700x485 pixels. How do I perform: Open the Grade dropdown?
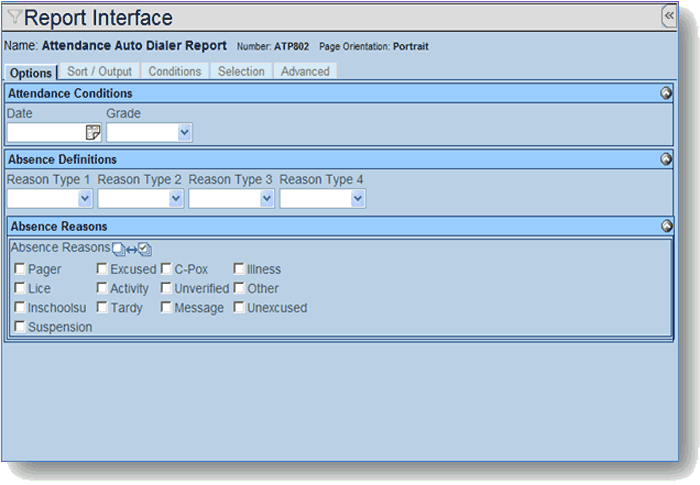pyautogui.click(x=184, y=133)
